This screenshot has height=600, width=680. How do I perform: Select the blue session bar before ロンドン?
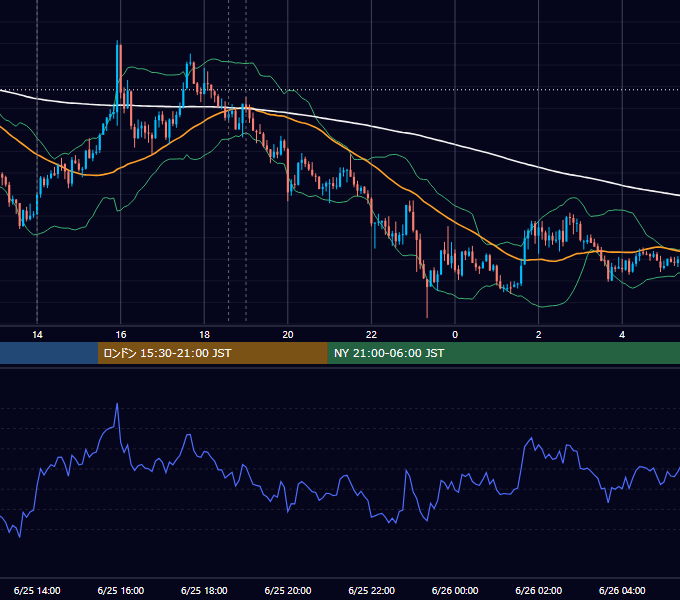tap(49, 353)
